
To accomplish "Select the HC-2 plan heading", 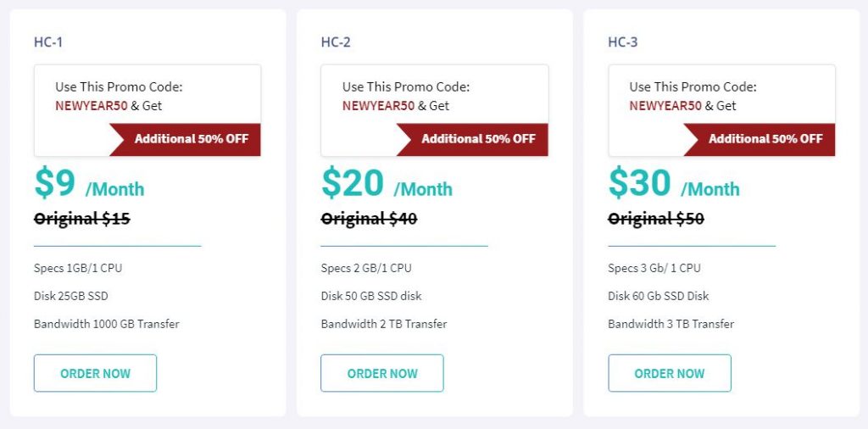I will (336, 42).
